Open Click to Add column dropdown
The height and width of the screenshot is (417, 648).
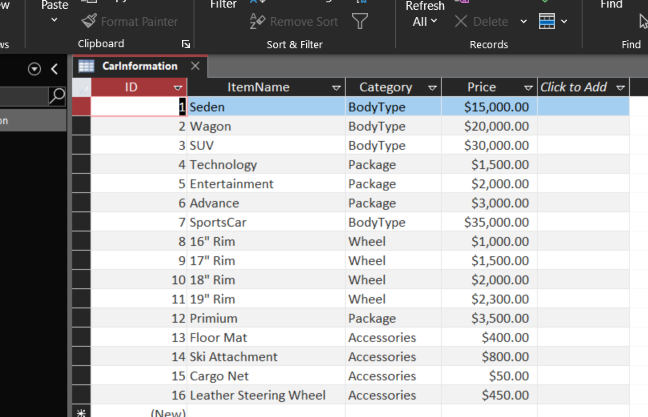tap(620, 88)
